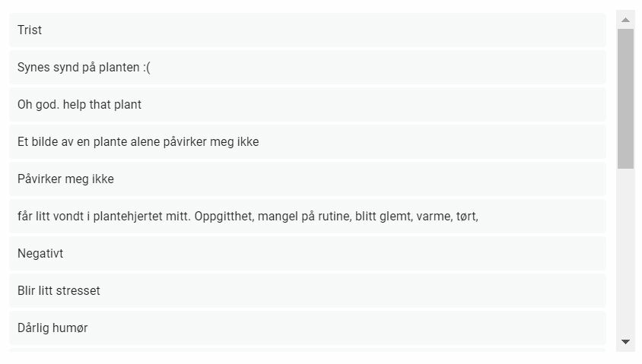Image resolution: width=642 pixels, height=364 pixels.
Task: Click the sad-face emoticon ":(" after planten
Action: coord(147,68)
